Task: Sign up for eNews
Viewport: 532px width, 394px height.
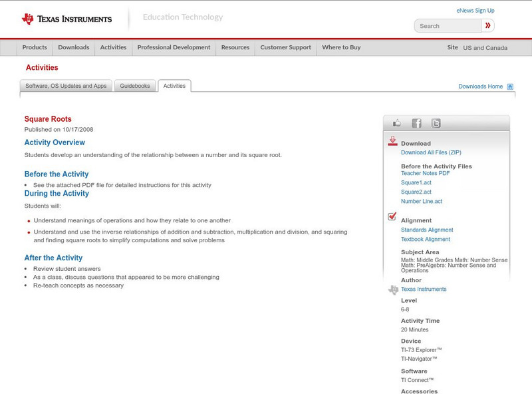Action: click(x=475, y=10)
